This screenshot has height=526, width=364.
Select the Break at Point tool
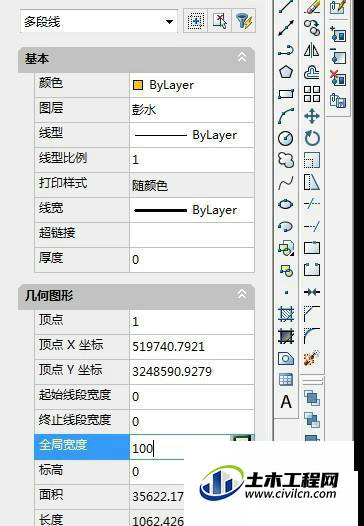(x=312, y=249)
